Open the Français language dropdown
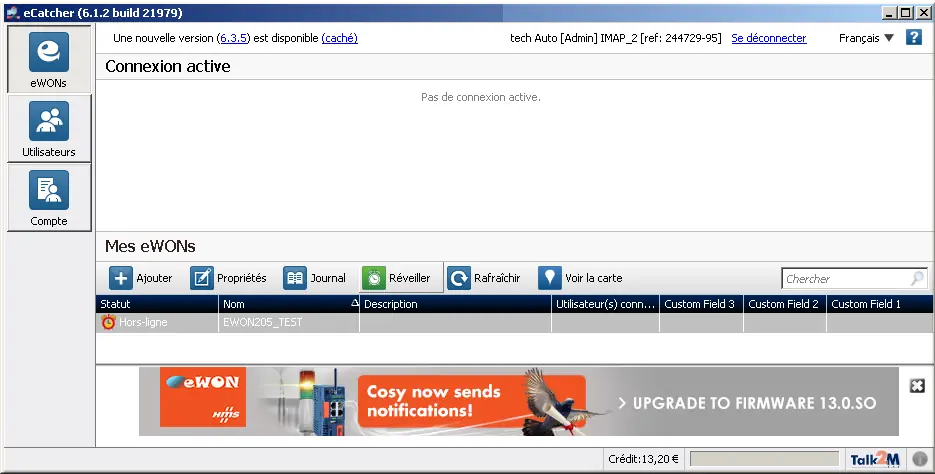 [866, 38]
